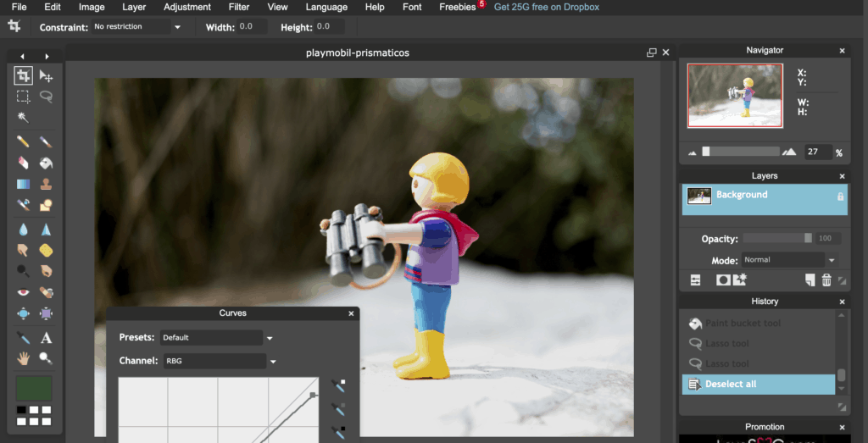The height and width of the screenshot is (443, 868).
Task: Open the View menu
Action: click(x=277, y=7)
